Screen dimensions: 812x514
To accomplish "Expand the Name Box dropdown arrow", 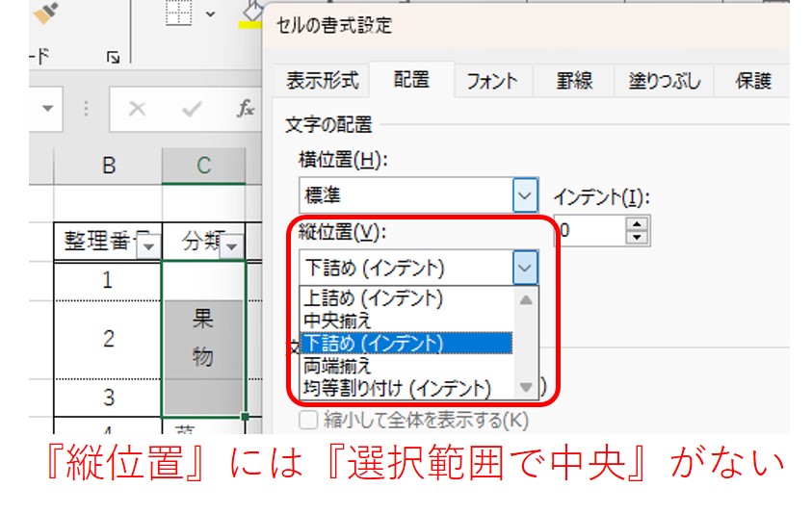I will [x=48, y=109].
